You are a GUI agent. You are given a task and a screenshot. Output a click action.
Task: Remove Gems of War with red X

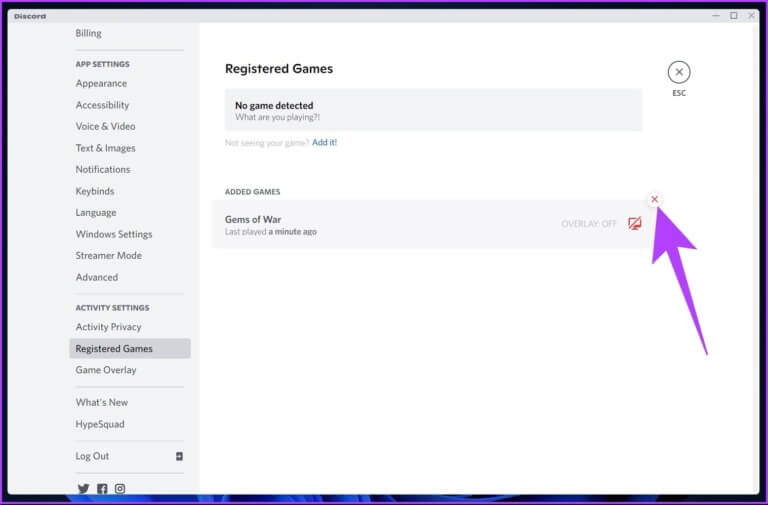654,199
